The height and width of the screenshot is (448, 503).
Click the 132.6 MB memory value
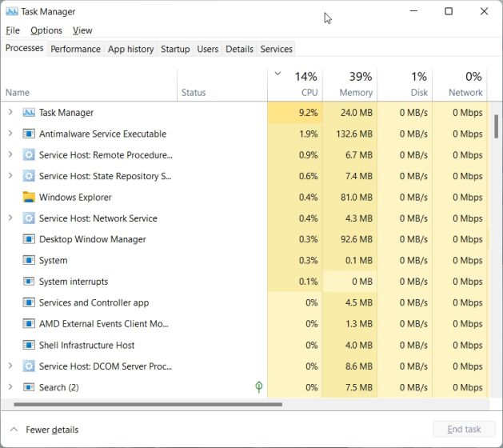354,134
